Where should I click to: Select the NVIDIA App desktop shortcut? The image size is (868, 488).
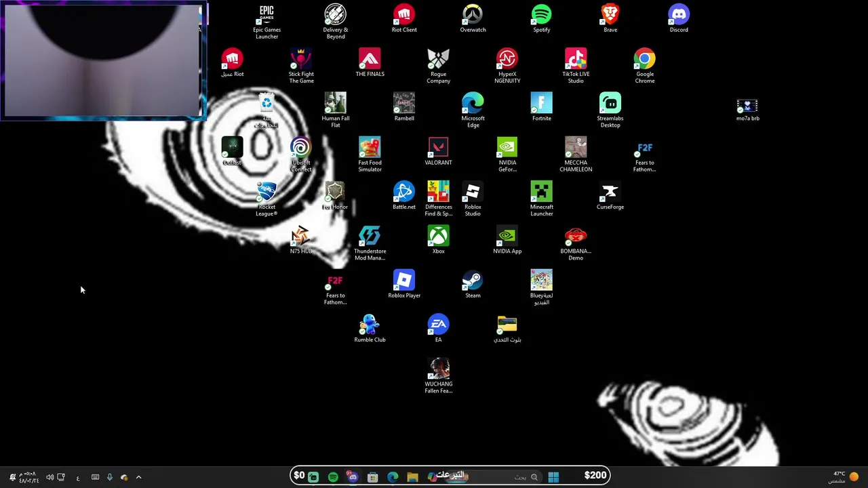[x=507, y=240]
